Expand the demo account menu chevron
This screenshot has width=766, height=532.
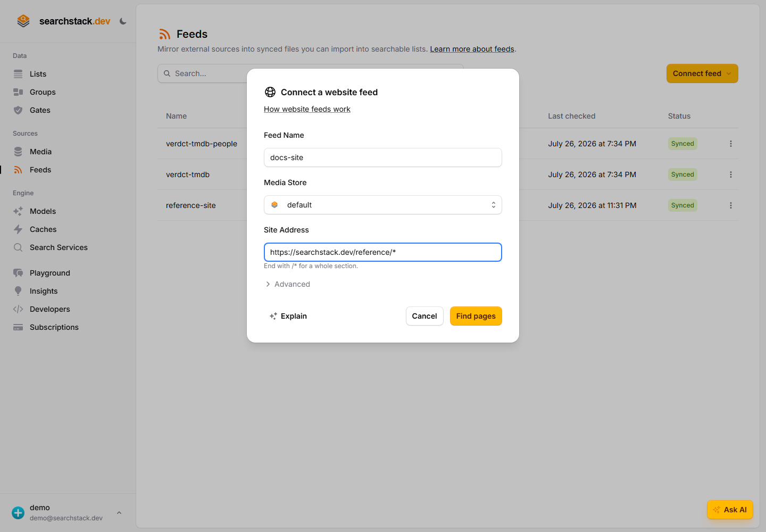click(119, 513)
